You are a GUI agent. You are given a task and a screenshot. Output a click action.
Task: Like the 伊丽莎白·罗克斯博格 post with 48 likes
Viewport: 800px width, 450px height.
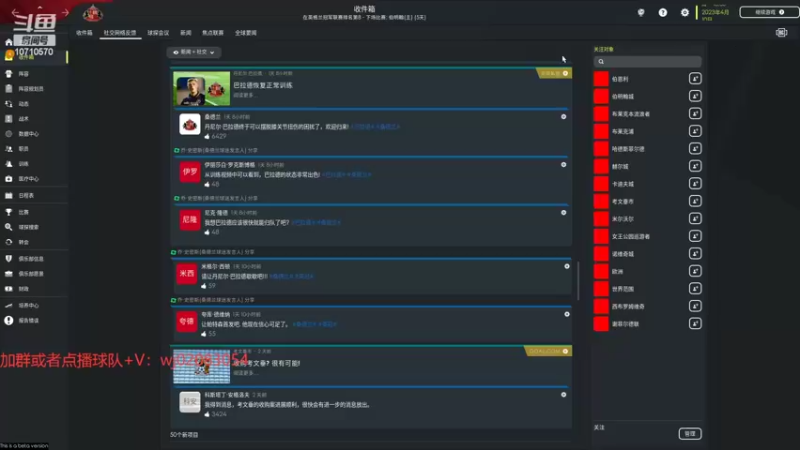pos(207,184)
